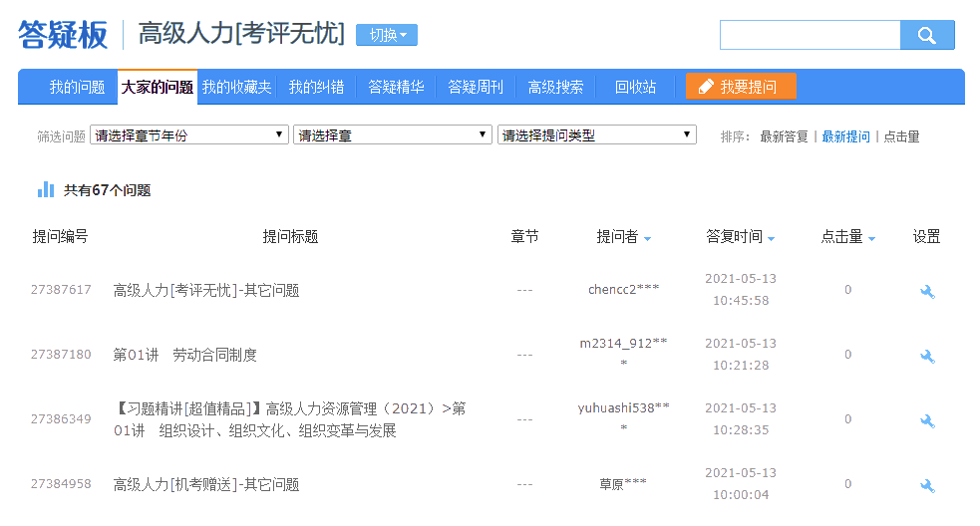Screen dimensions: 980x526
Task: Click reply time 2021-05-13 10:45:58
Action: [x=741, y=289]
